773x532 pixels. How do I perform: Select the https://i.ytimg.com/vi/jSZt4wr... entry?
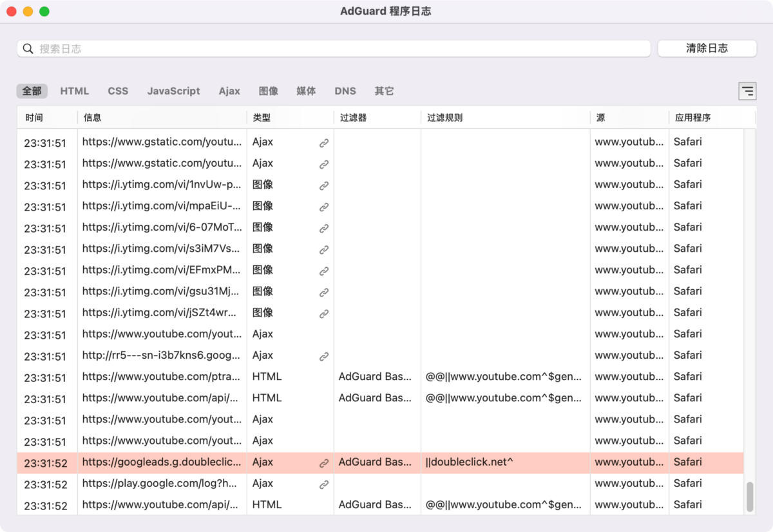coord(381,312)
